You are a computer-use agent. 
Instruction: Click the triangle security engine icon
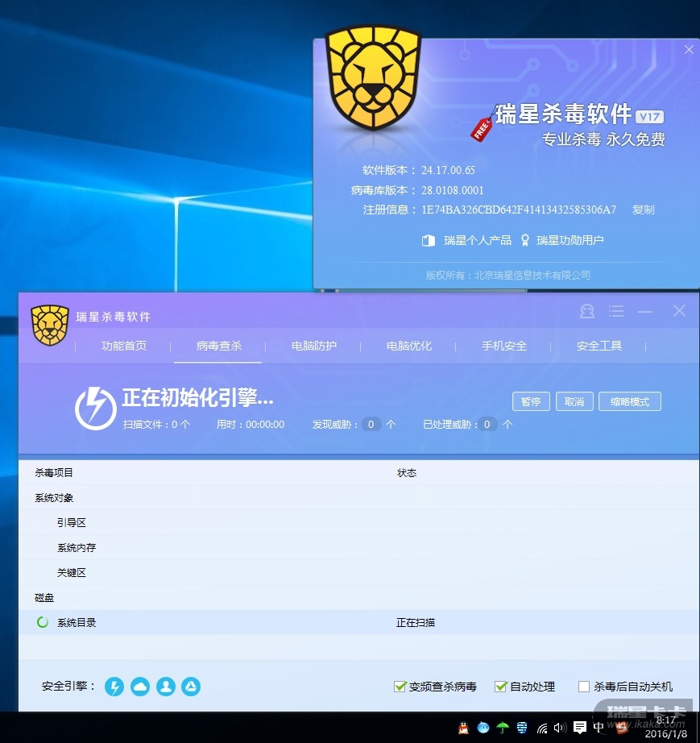(x=191, y=686)
